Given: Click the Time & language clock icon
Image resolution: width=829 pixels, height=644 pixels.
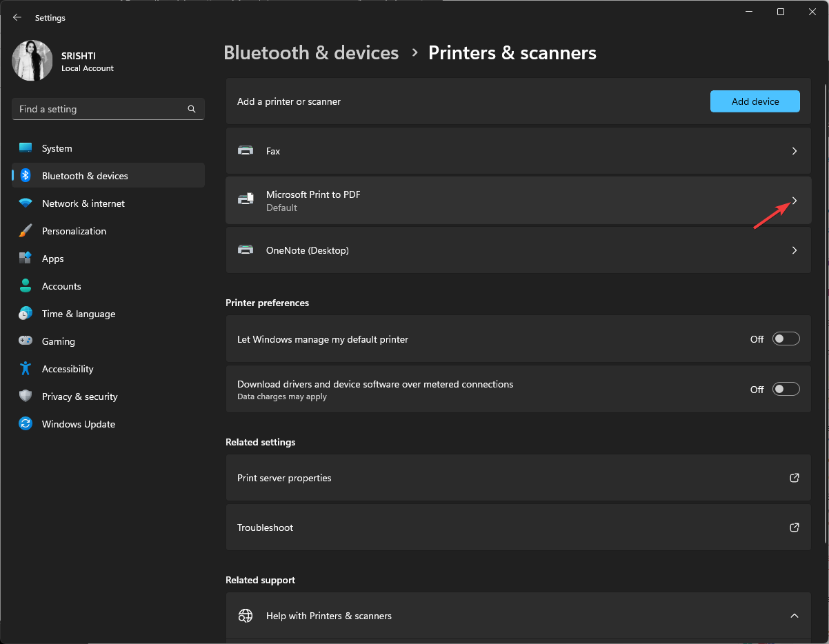Looking at the screenshot, I should pos(26,314).
